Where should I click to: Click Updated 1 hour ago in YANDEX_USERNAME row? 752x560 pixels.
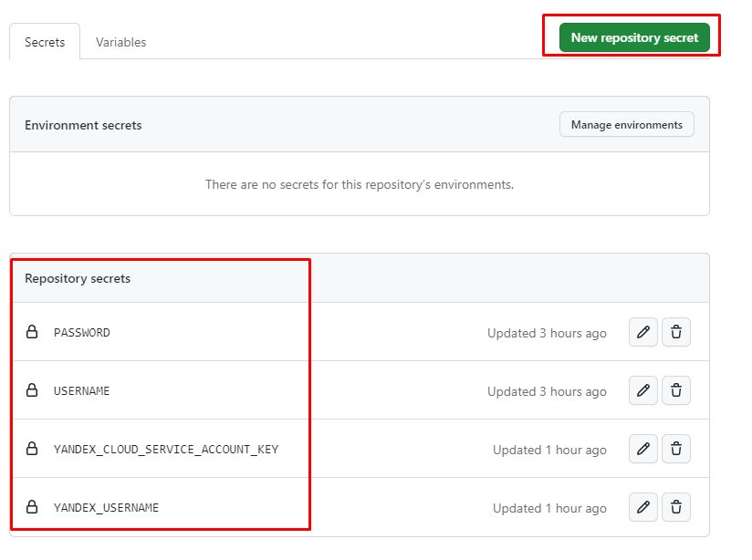point(549,509)
